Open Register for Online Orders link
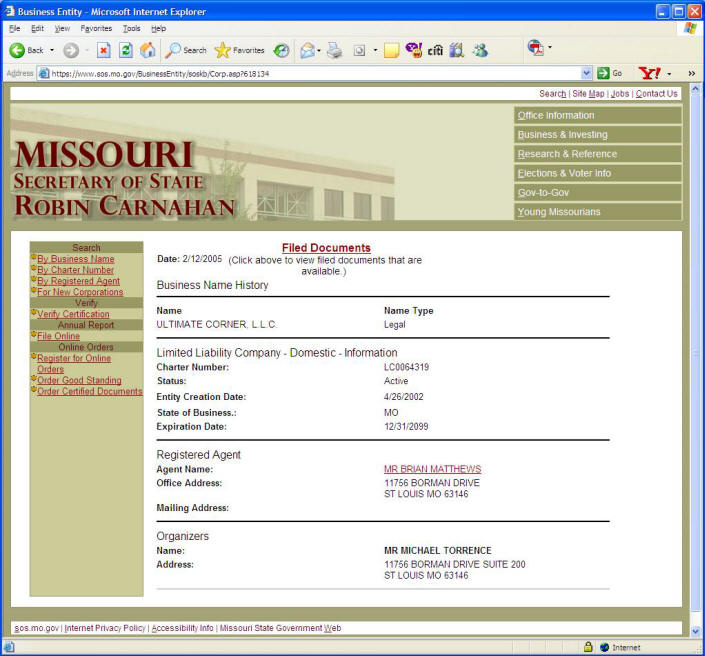 pyautogui.click(x=74, y=363)
